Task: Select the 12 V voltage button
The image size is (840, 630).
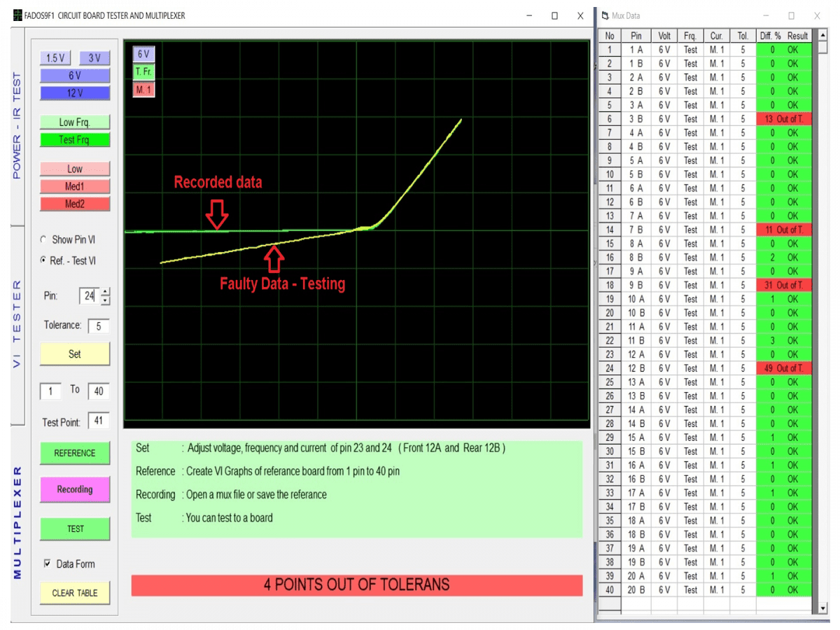Action: [75, 93]
